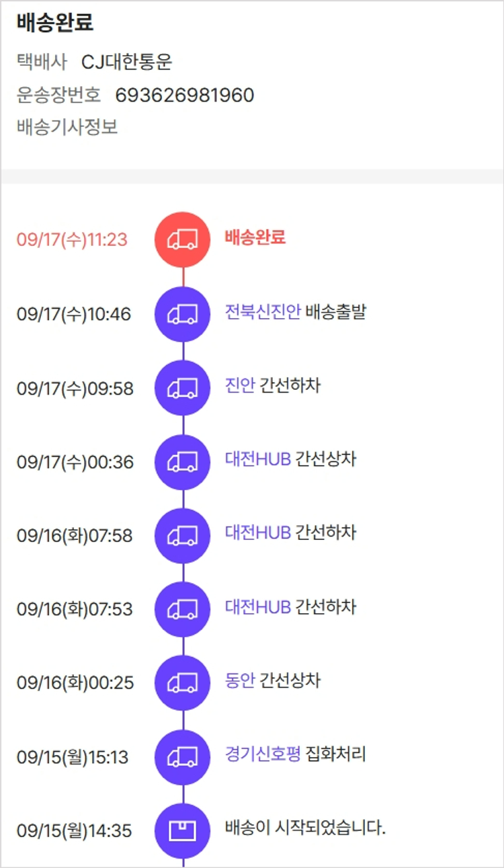Click the 배송이 시작되었습니다 message
504x868 pixels.
pos(305,828)
